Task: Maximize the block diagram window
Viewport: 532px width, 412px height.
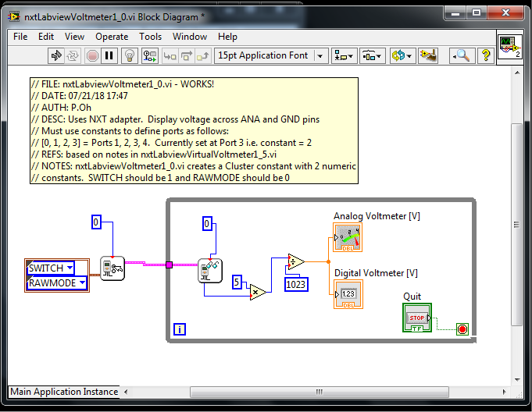Action: [x=477, y=13]
